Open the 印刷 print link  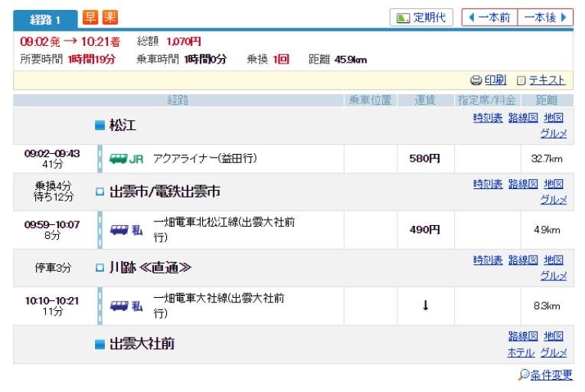click(x=495, y=80)
